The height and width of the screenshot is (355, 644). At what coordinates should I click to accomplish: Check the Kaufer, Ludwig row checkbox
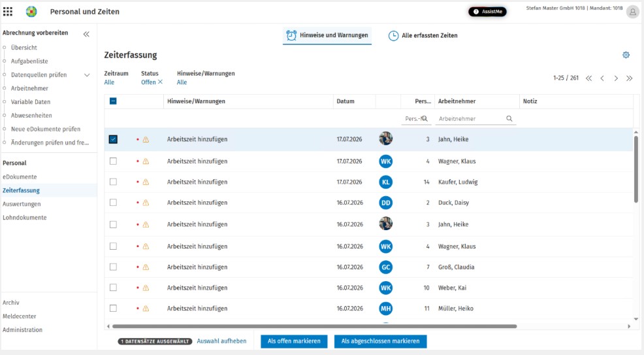click(113, 182)
